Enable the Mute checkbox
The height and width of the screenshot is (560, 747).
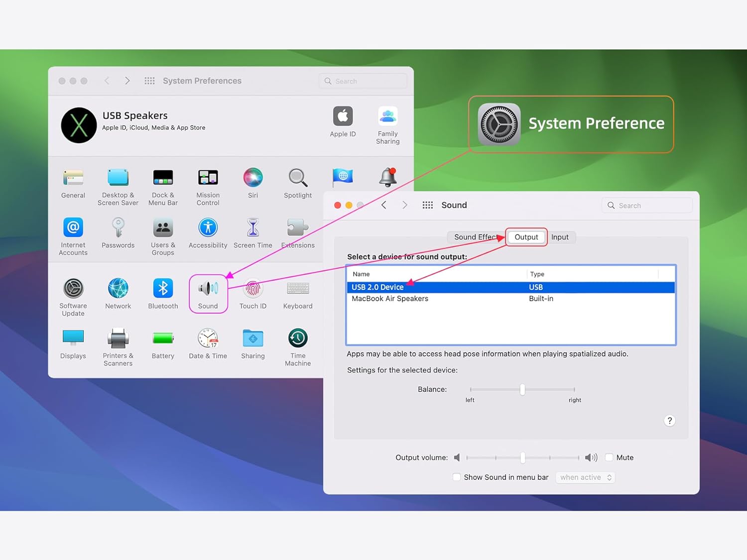(x=609, y=457)
